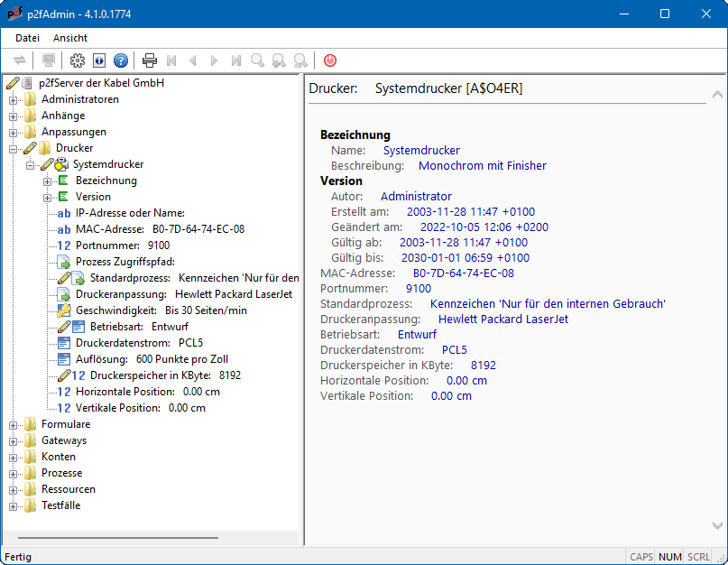Collapse the Drucker folder node
This screenshot has width=728, height=565.
14,148
